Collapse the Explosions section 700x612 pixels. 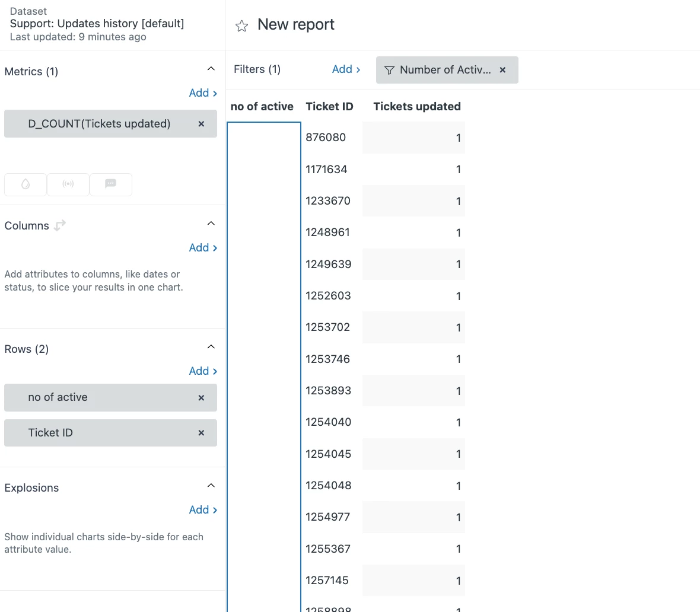211,486
